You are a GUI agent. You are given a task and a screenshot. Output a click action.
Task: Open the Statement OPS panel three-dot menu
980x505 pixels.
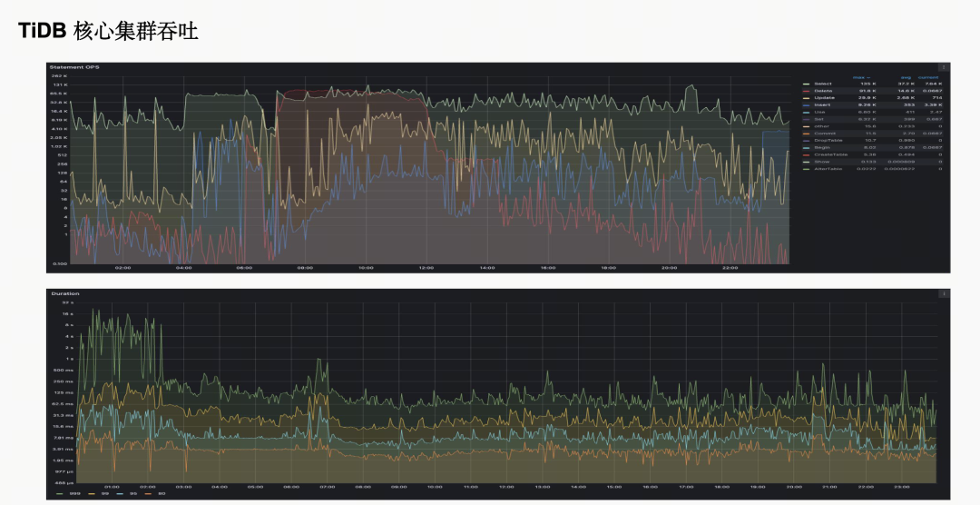click(x=943, y=67)
